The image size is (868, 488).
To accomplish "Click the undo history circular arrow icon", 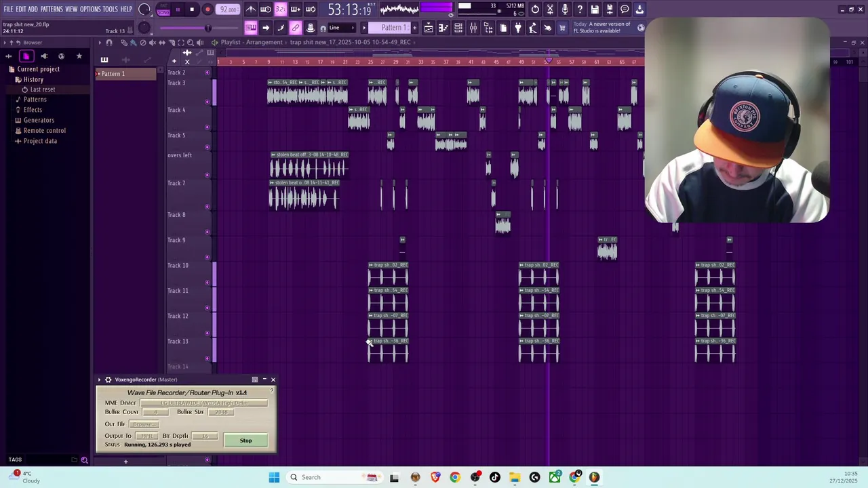I will (x=535, y=9).
